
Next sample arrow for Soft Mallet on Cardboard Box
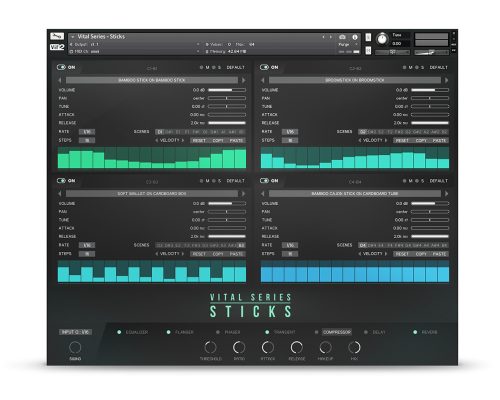244,194
